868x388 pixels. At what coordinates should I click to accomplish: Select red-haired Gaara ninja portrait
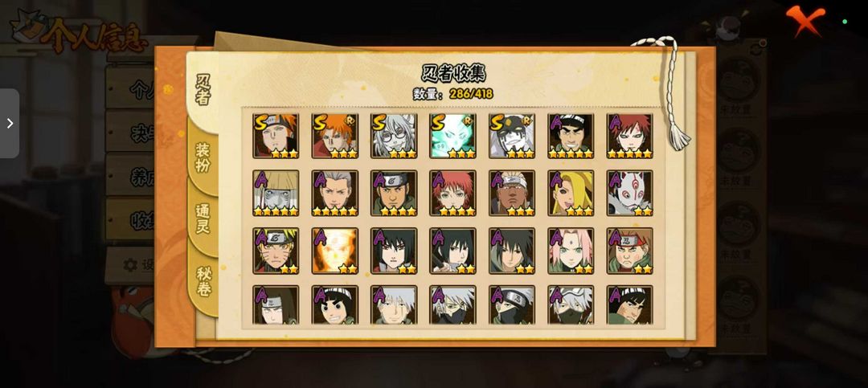(630, 136)
